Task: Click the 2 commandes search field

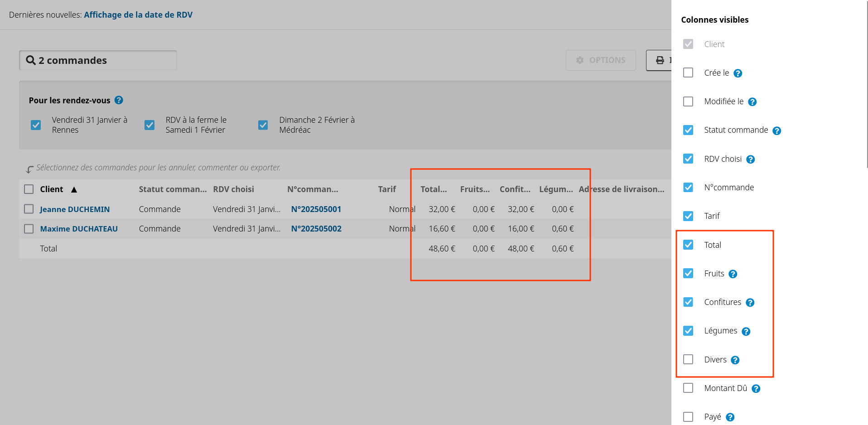Action: click(98, 60)
